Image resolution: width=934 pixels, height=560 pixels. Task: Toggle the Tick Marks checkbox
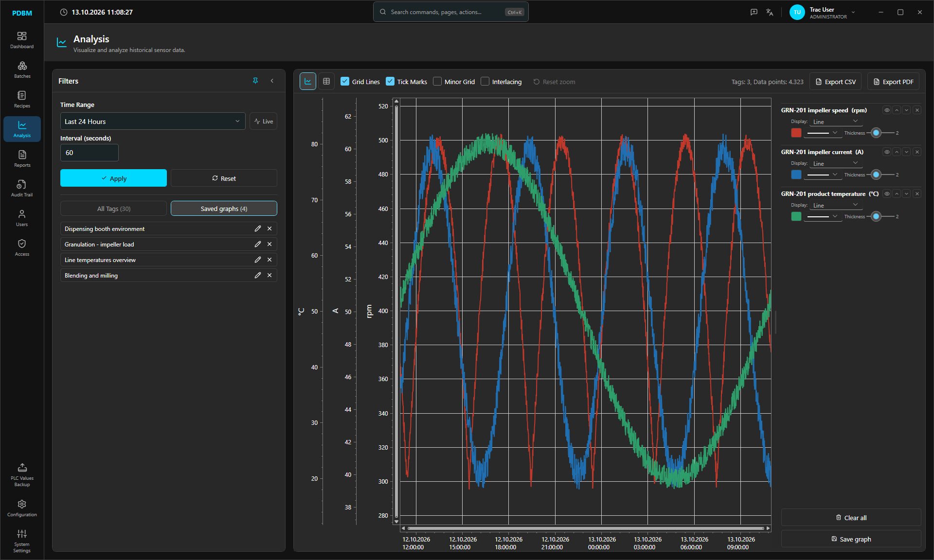click(390, 81)
